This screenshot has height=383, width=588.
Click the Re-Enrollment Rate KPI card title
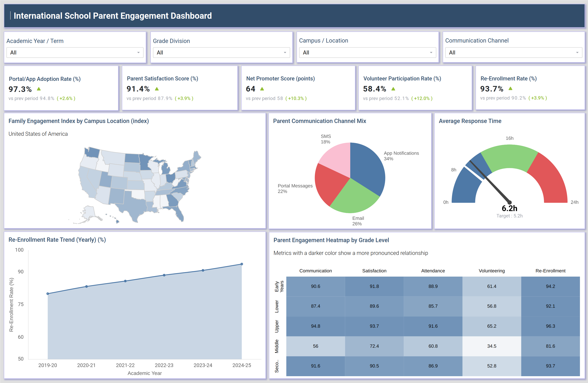[x=509, y=79]
